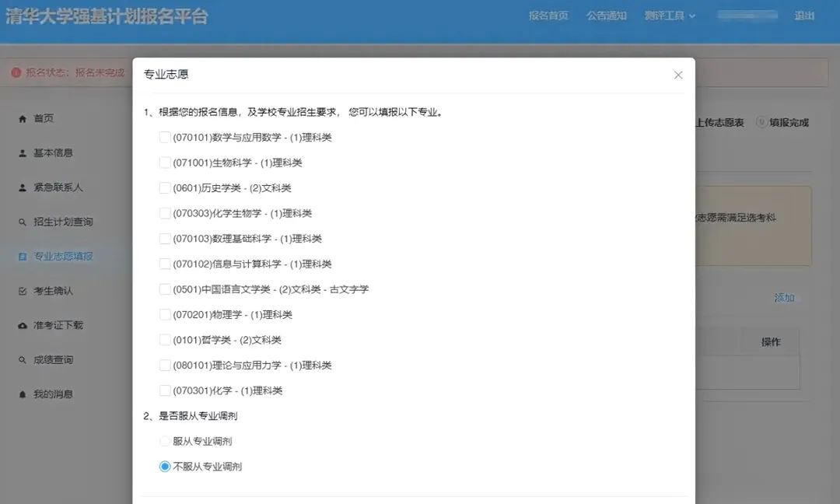
Task: Click the 清华大学强基计划报名平台 site title
Action: tap(107, 16)
